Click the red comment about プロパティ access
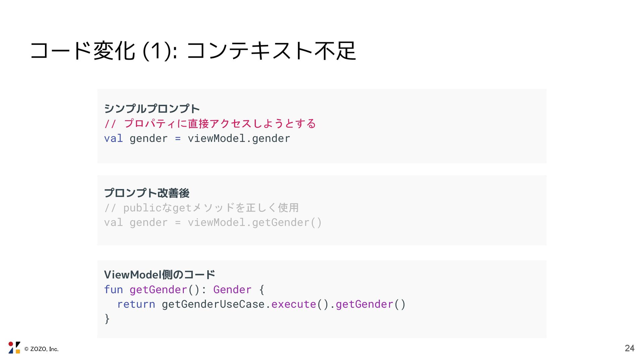 click(210, 124)
